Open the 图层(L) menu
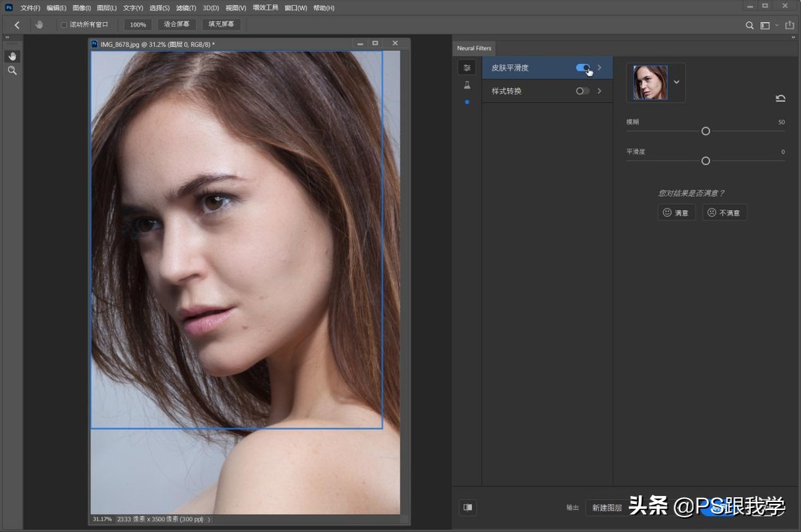This screenshot has height=532, width=801. coord(107,8)
